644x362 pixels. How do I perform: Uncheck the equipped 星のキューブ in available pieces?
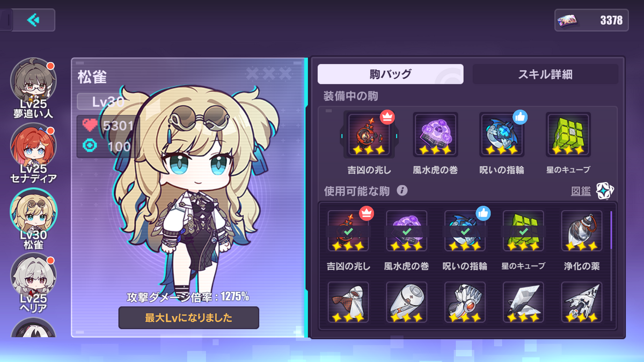click(x=523, y=231)
